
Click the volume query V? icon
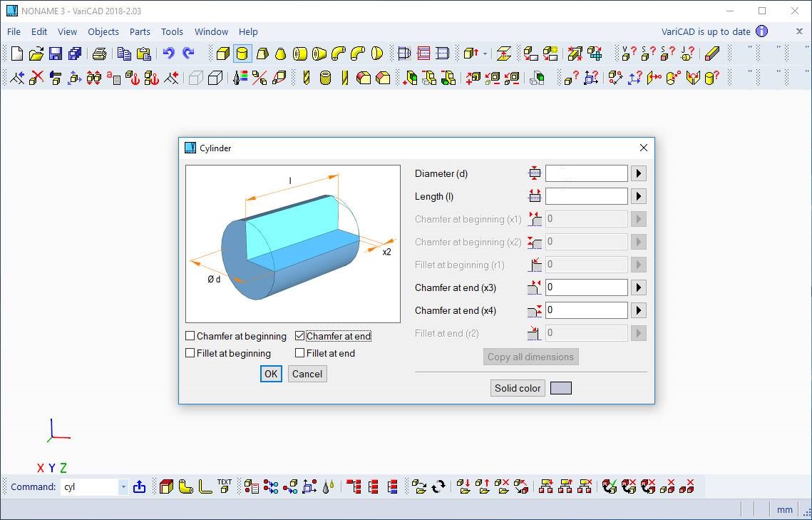pos(629,53)
